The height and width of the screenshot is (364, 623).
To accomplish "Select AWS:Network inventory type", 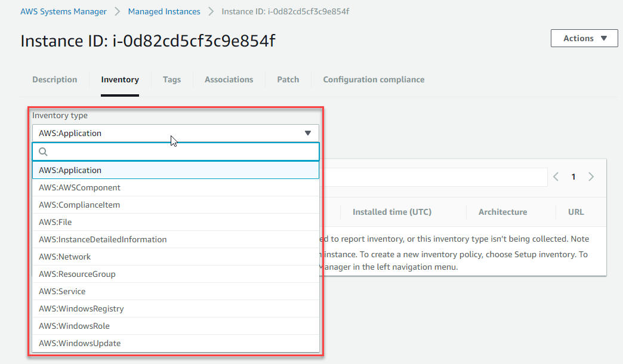I will click(x=175, y=257).
